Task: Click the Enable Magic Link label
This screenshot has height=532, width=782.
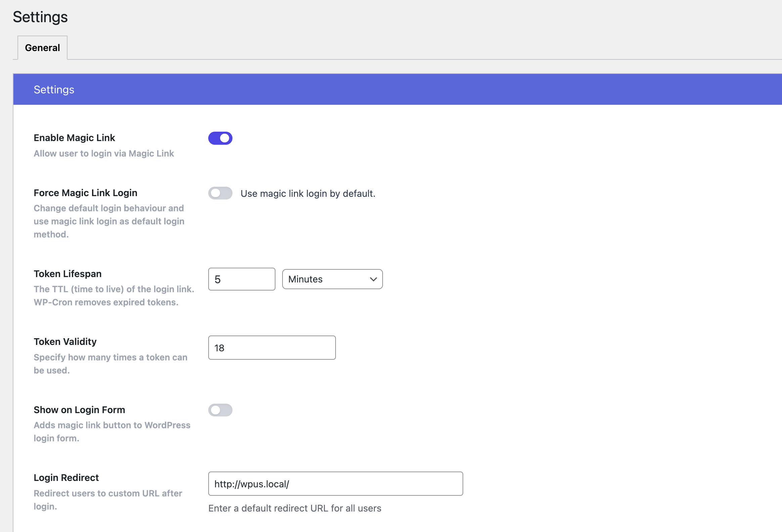Action: (74, 137)
